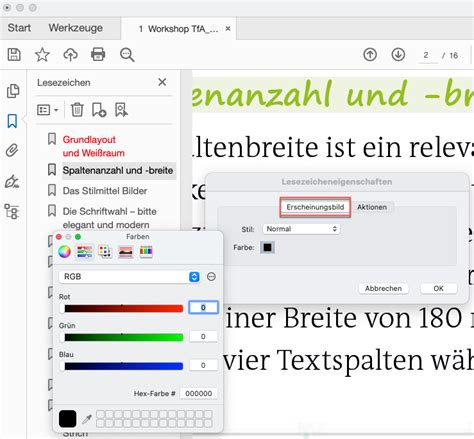
Task: Click the Hex-Farbe input field
Action: pyautogui.click(x=198, y=393)
